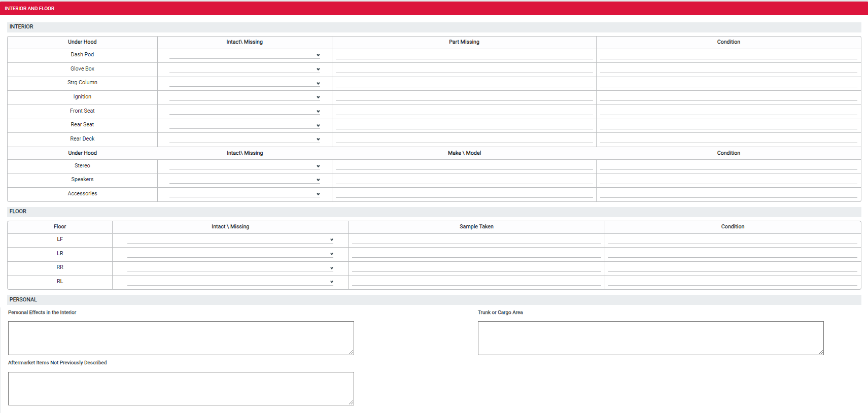Click the Speakers Make\Model field
The height and width of the screenshot is (413, 868).
pos(464,180)
